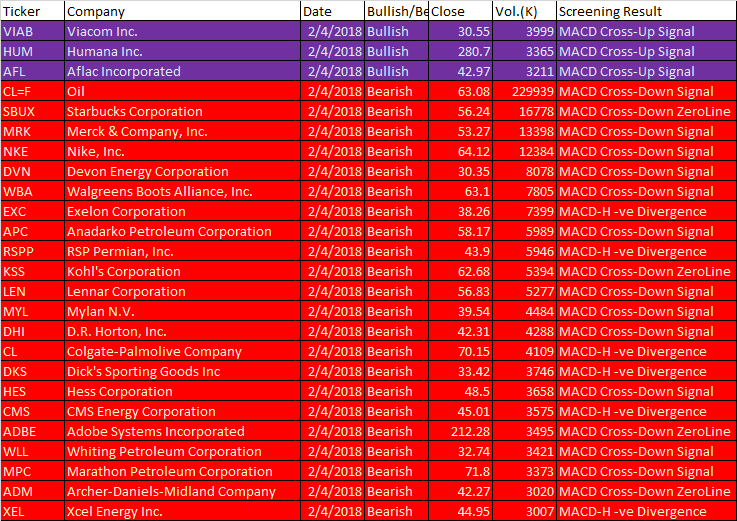Select the Company column header
The width and height of the screenshot is (737, 521).
pyautogui.click(x=182, y=11)
